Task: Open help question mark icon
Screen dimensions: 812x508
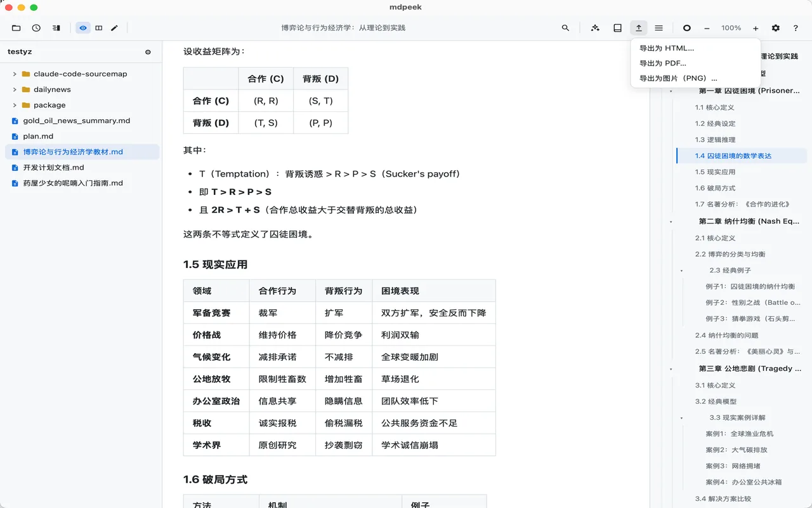Action: coord(796,28)
